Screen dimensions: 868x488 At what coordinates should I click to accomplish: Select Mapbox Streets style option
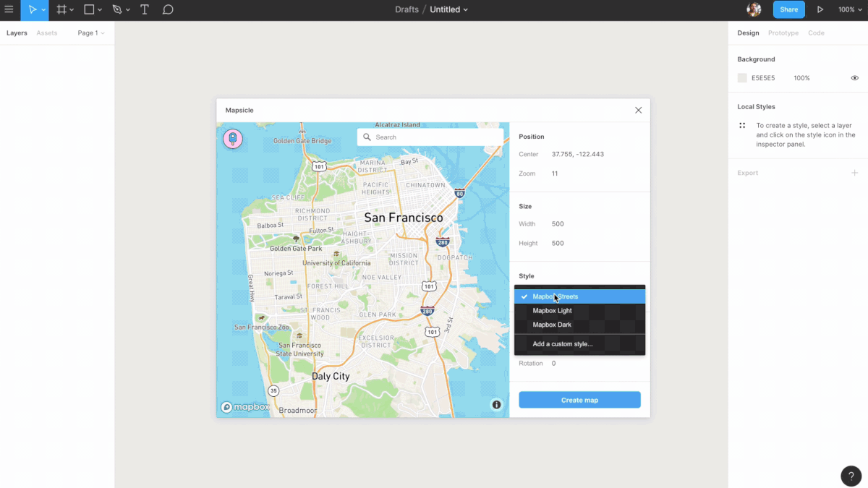pyautogui.click(x=579, y=296)
